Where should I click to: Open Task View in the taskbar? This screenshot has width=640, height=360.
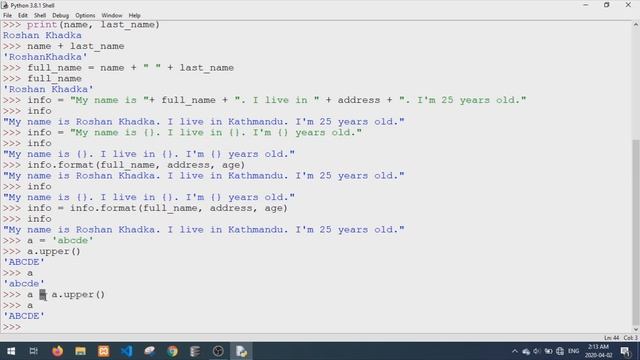[x=34, y=351]
